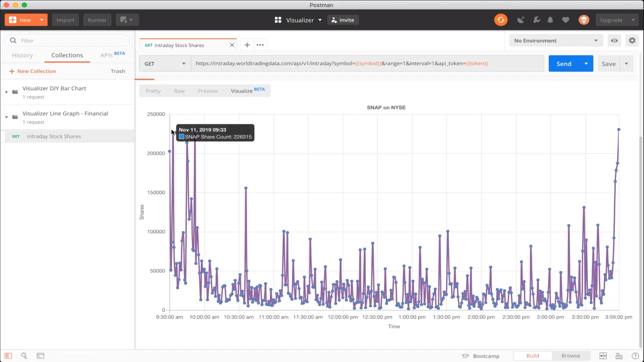Viewport: 644px width, 362px height.
Task: Click the '150000' y-axis label
Action: pos(156,193)
